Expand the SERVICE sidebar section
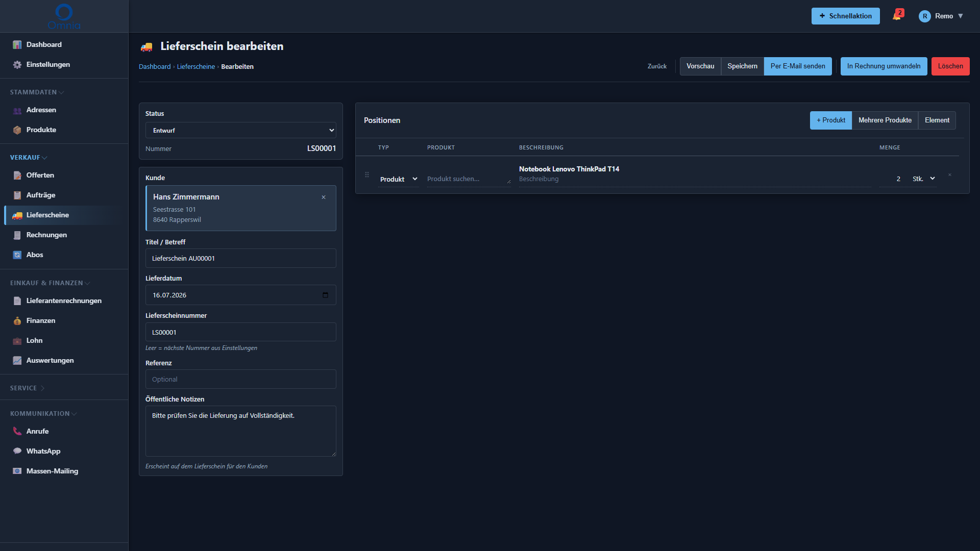Viewport: 980px width, 551px height. 28,388
